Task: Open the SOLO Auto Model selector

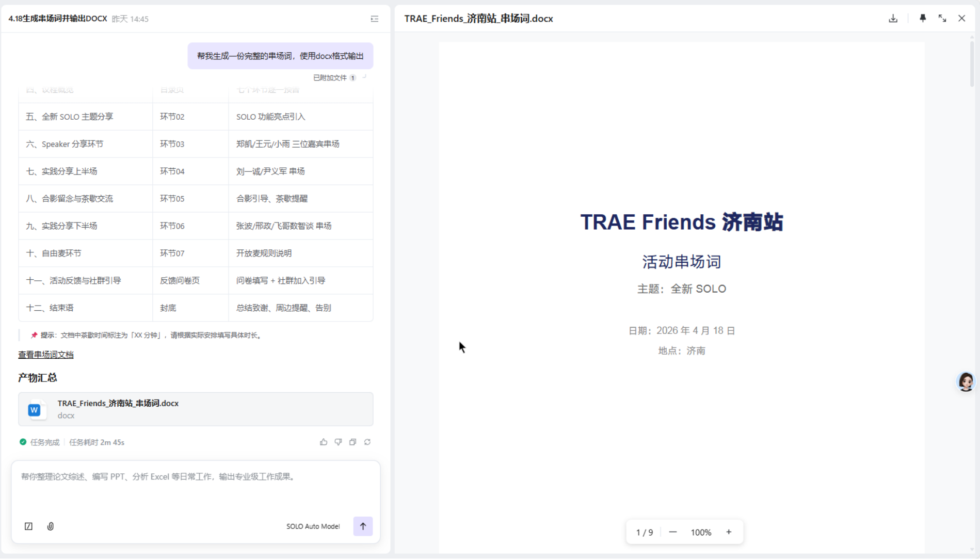Action: tap(313, 526)
